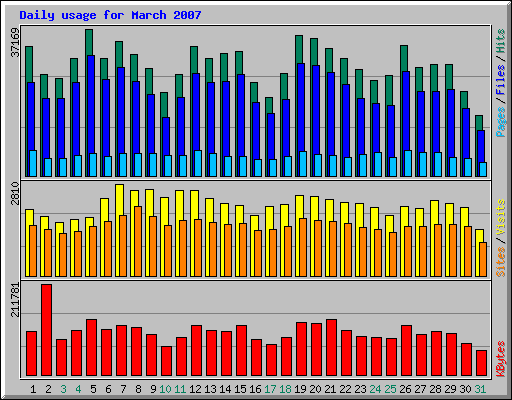Click day label 23 on the x-axis
The width and height of the screenshot is (512, 400).
pyautogui.click(x=360, y=389)
